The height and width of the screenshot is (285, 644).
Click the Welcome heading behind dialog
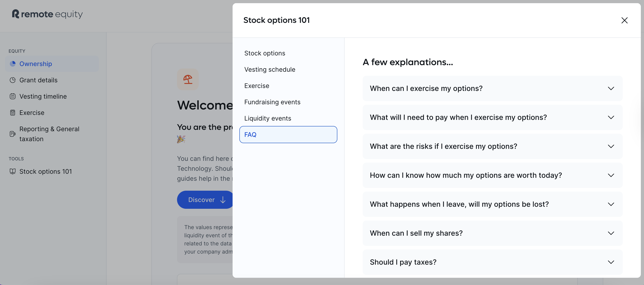point(205,105)
